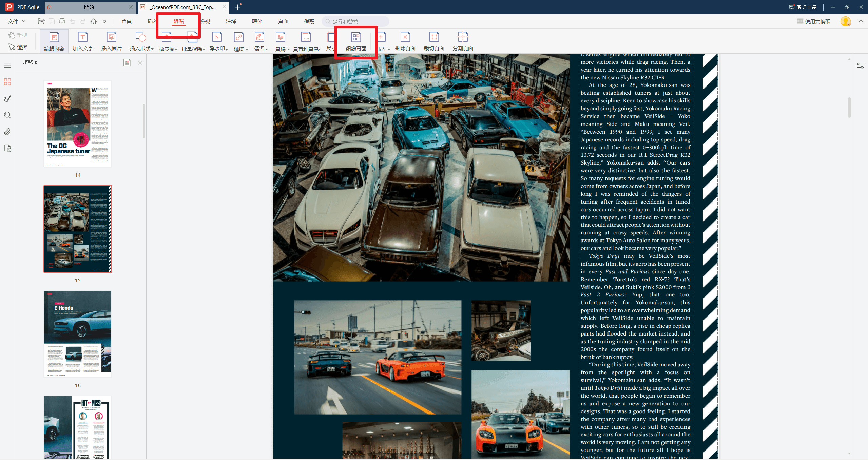Viewport: 868px width, 460px height.
Task: Click the document security icon in sidebar
Action: pos(7,148)
